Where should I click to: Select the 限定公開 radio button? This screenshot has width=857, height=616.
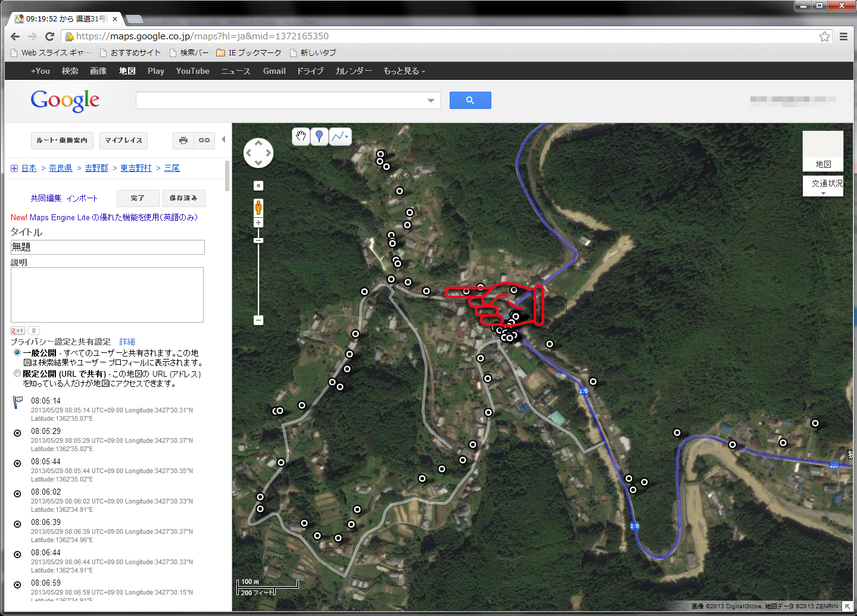17,373
